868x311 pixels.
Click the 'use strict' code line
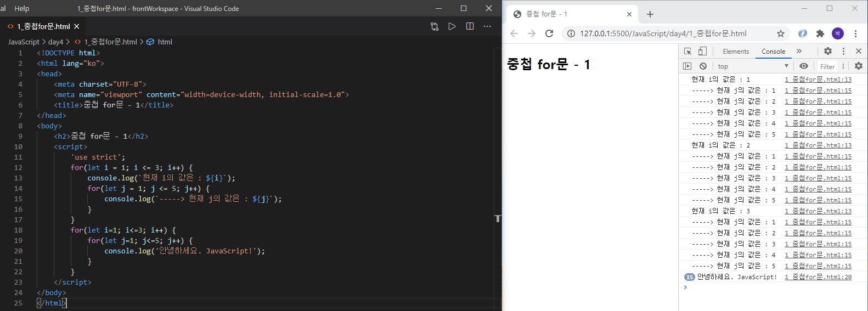(x=98, y=157)
